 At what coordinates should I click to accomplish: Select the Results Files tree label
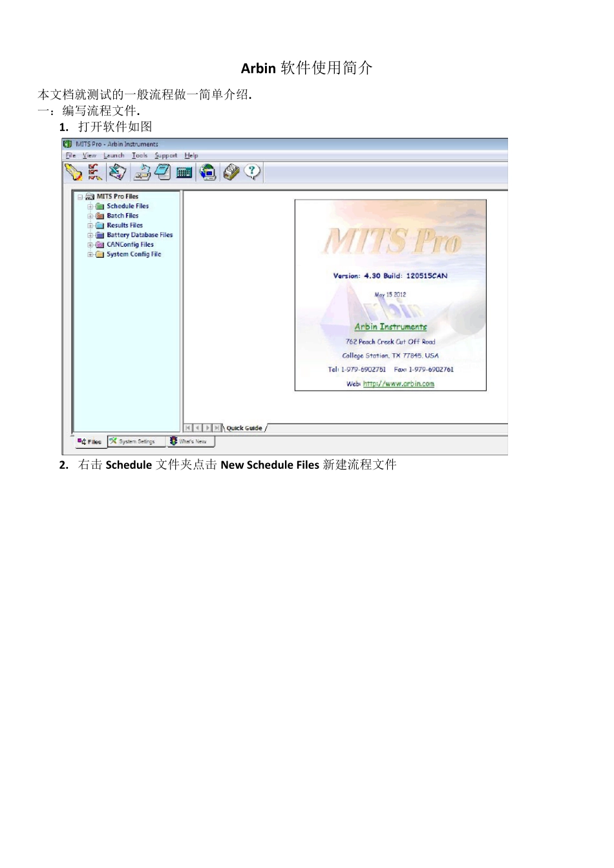pyautogui.click(x=125, y=225)
